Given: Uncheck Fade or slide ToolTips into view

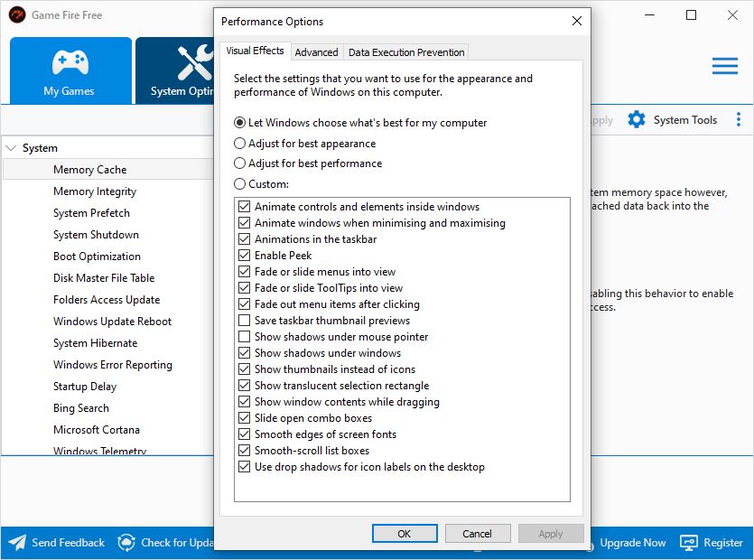Looking at the screenshot, I should coord(245,288).
